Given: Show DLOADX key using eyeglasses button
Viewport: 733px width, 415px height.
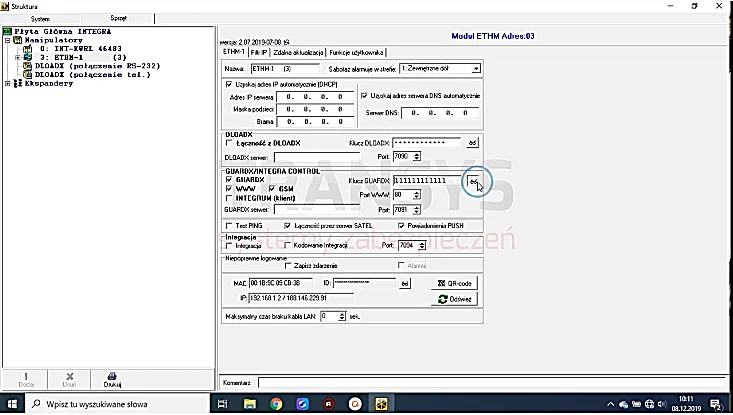Looking at the screenshot, I should coord(473,143).
